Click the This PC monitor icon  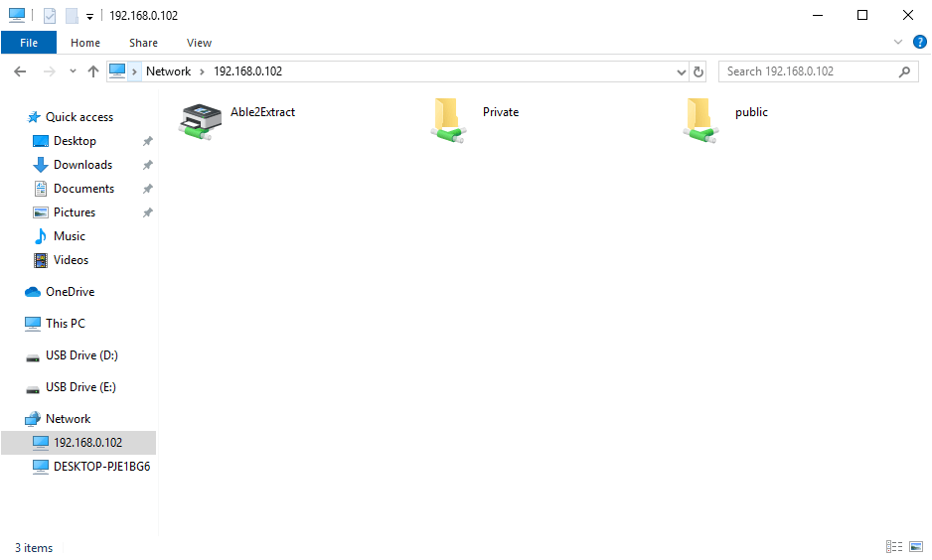click(x=33, y=324)
